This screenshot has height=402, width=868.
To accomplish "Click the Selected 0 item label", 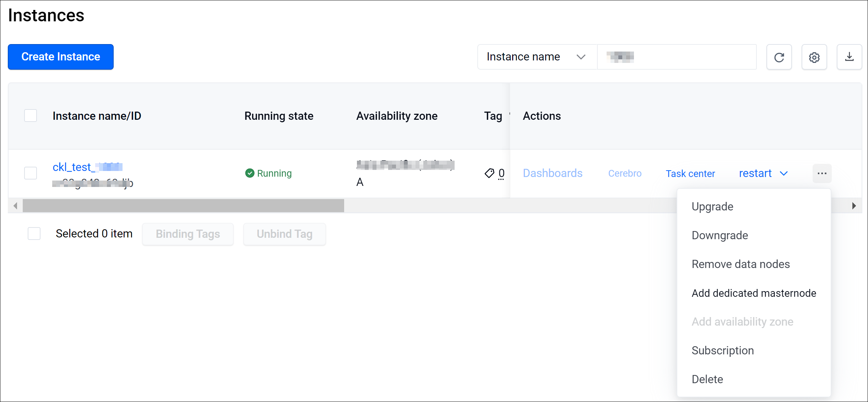I will pyautogui.click(x=94, y=234).
